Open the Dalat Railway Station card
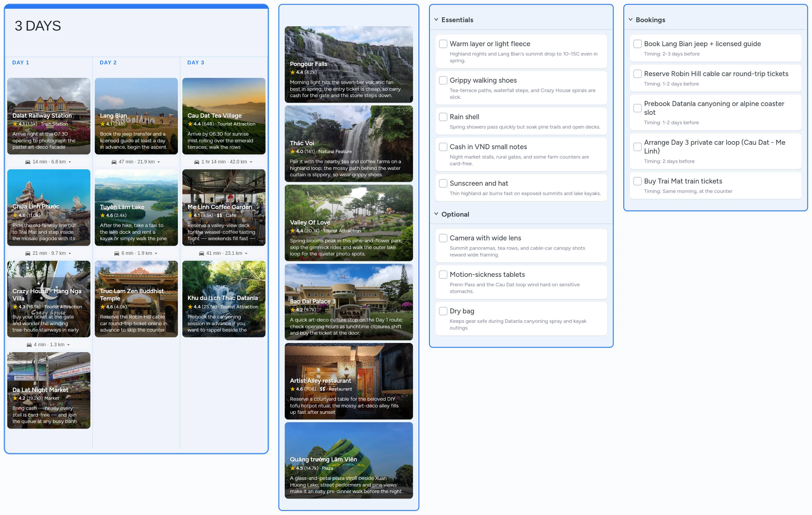812x515 pixels. tap(49, 116)
